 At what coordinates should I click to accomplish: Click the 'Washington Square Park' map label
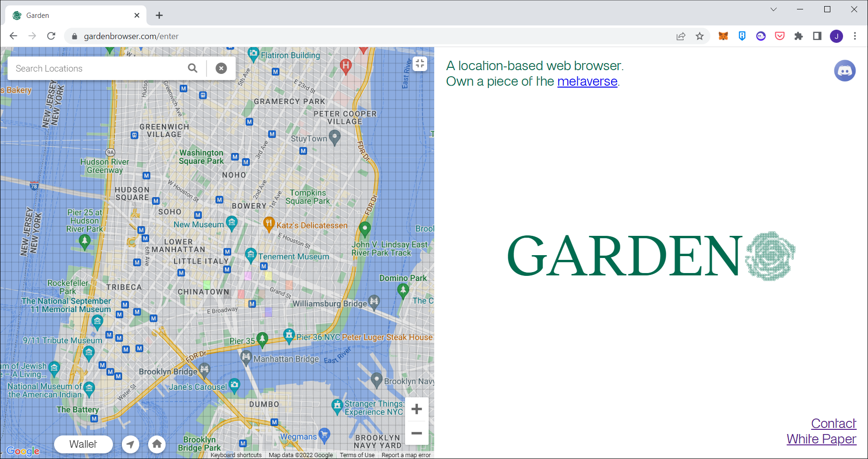[201, 157]
